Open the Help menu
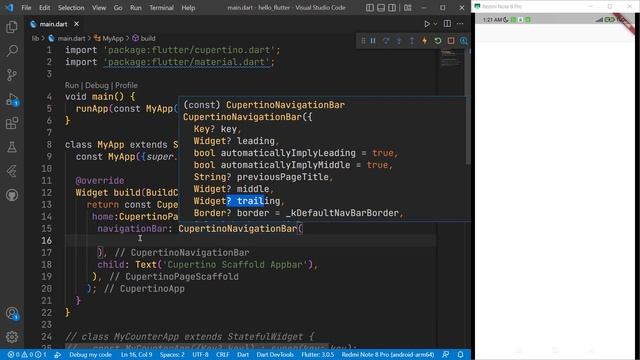This screenshot has height=360, width=640. (x=188, y=8)
